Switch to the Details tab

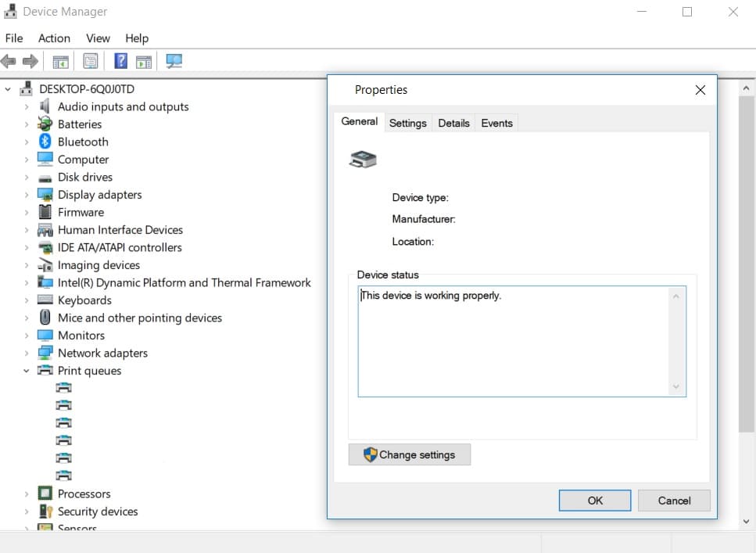453,123
